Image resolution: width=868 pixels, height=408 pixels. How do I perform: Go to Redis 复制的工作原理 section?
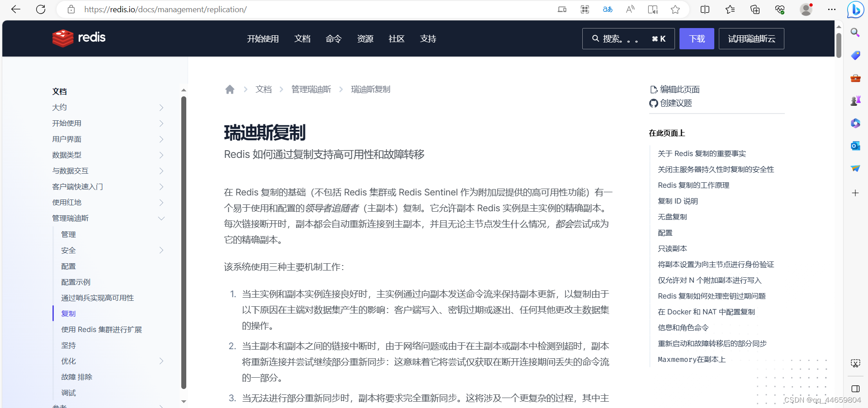[693, 185]
